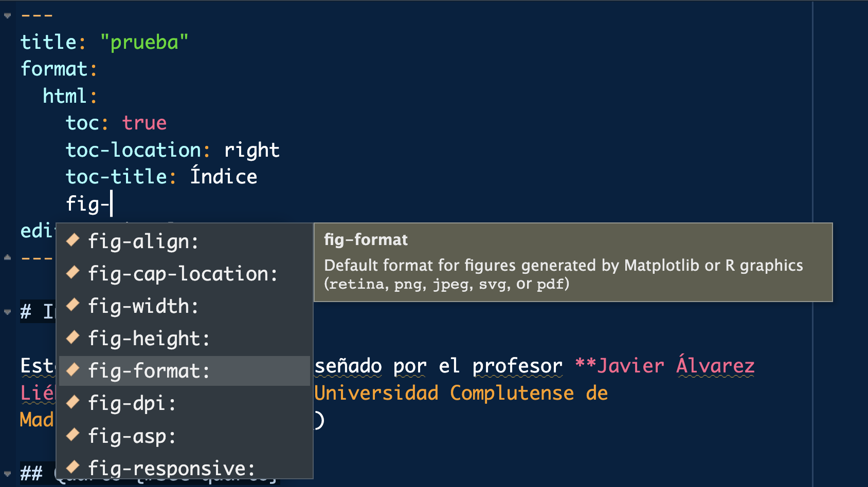Viewport: 868px width, 487px height.
Task: Click the diamond icon beside fig-asp
Action: pyautogui.click(x=73, y=435)
